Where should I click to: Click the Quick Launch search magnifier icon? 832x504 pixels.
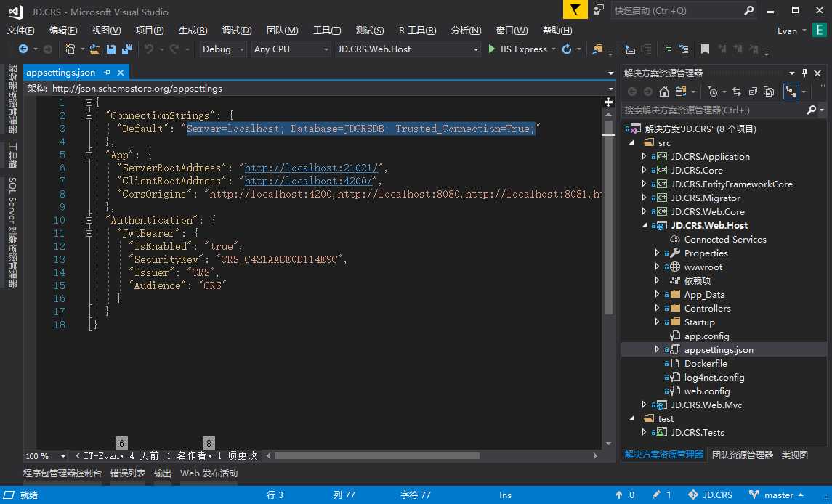click(748, 10)
